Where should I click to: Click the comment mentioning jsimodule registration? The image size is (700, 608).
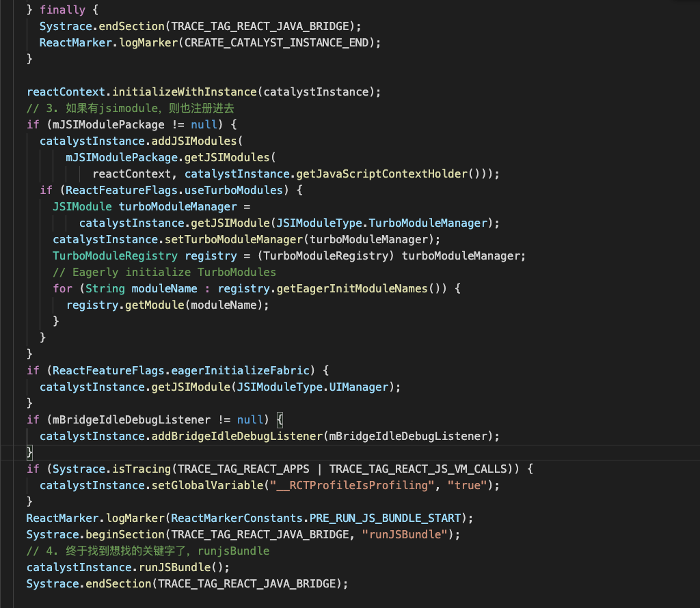(140, 108)
